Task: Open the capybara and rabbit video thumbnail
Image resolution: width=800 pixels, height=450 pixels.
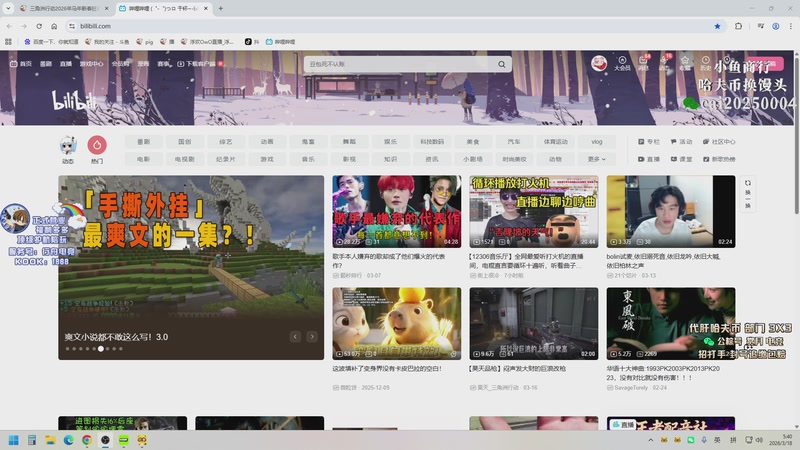Action: pos(396,323)
